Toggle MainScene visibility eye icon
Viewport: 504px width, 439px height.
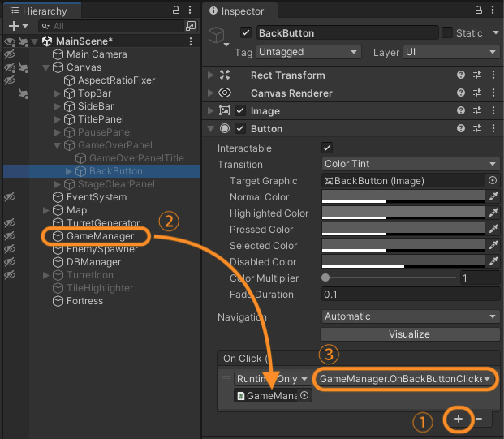point(9,41)
